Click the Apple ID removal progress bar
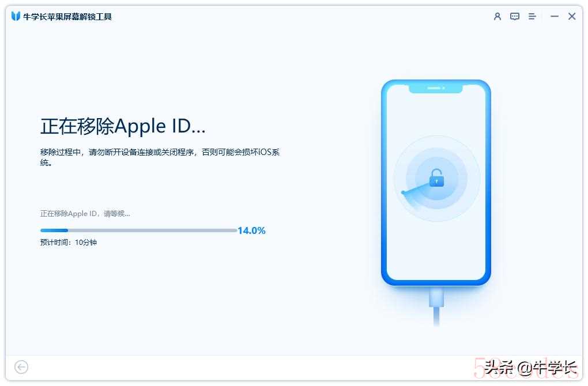The width and height of the screenshot is (588, 386). (139, 230)
